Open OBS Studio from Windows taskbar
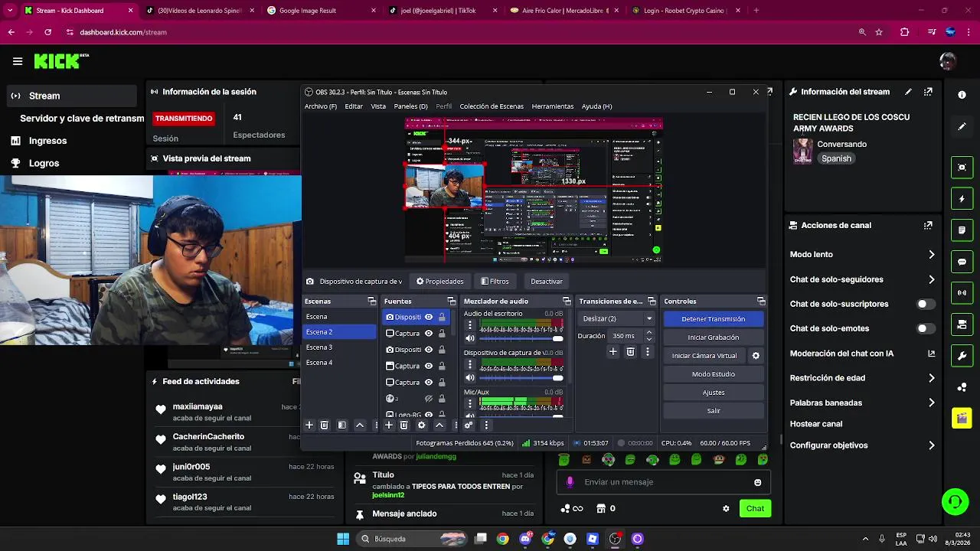The width and height of the screenshot is (980, 551). coord(615,539)
